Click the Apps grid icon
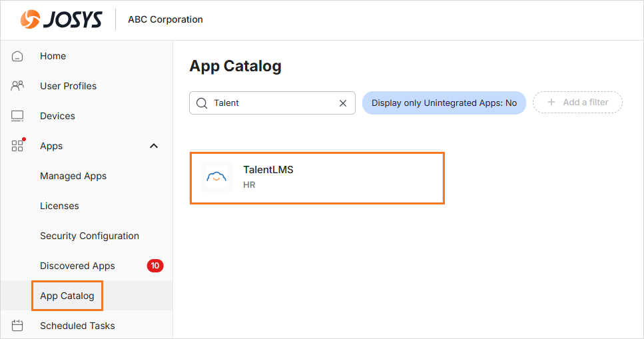Image resolution: width=644 pixels, height=339 pixels. [x=17, y=146]
